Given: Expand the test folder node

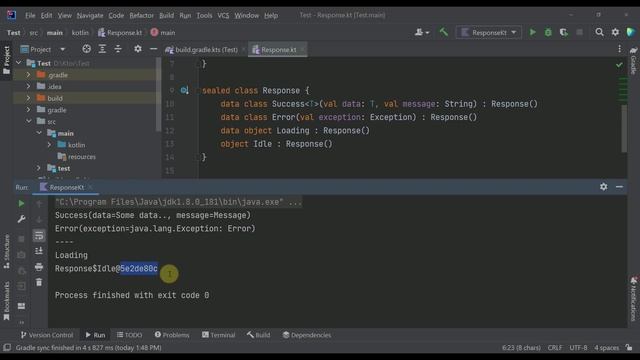Looking at the screenshot, I should click(x=39, y=168).
